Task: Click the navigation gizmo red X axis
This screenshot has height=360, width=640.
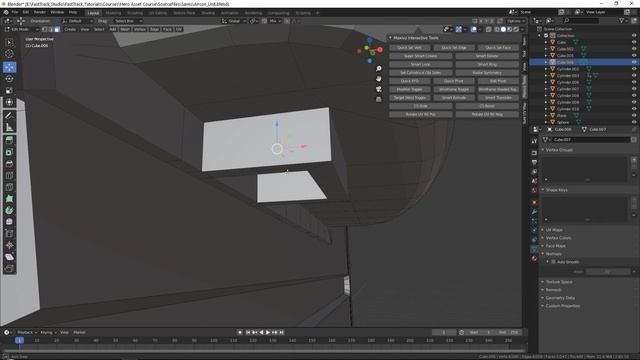Action: 380,49
